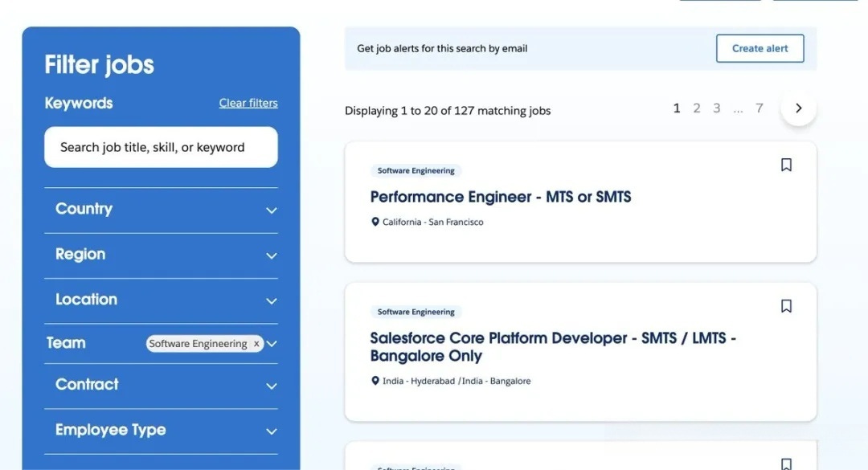The width and height of the screenshot is (868, 470).
Task: Select results page 1
Action: point(677,108)
